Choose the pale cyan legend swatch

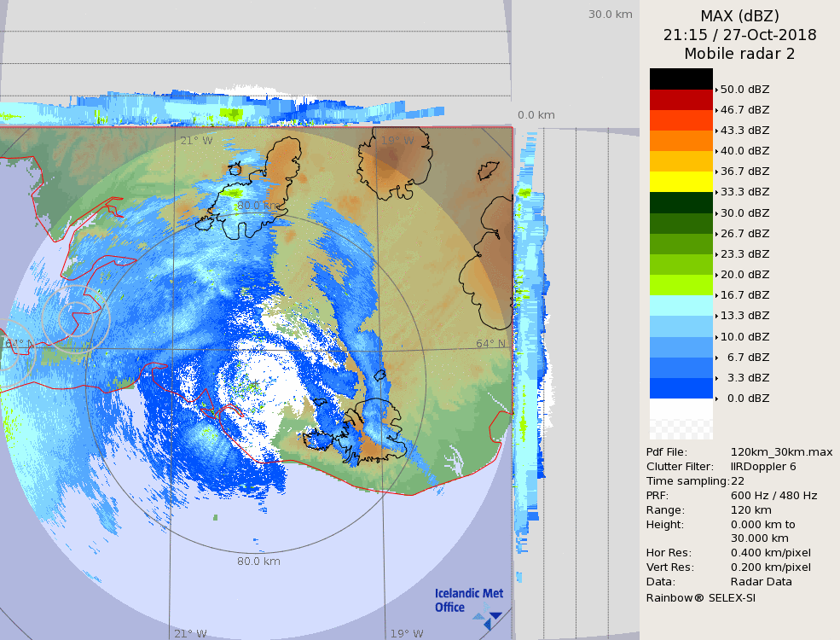point(681,305)
